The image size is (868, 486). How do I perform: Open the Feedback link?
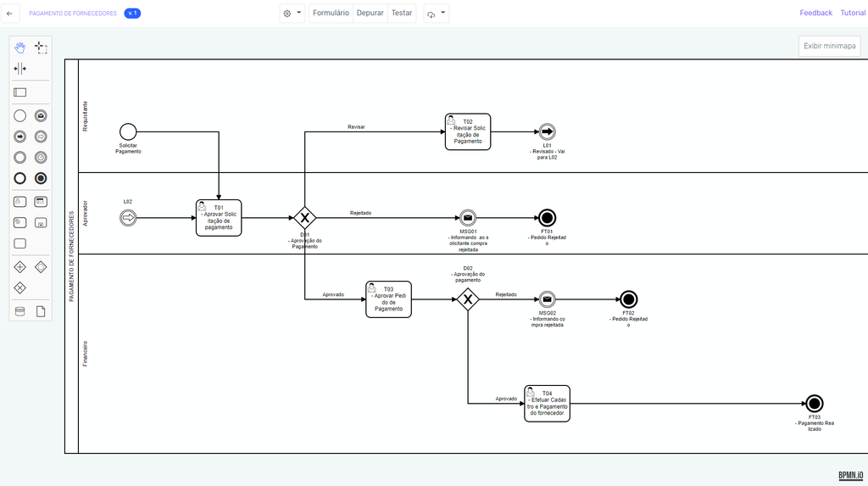[x=815, y=14]
